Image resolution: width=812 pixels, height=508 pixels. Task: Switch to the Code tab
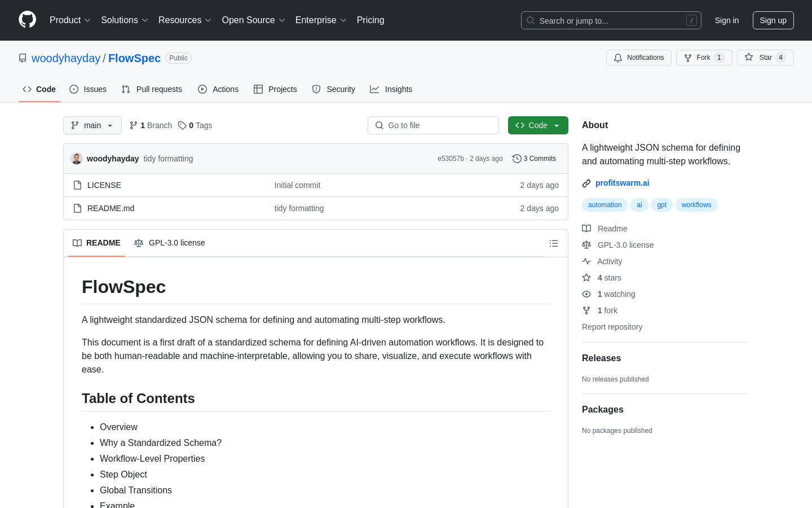coord(39,89)
